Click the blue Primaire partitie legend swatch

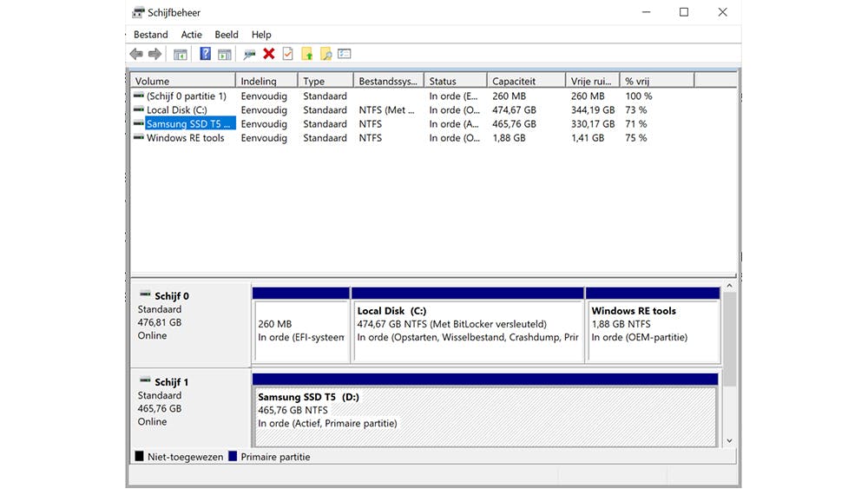pos(233,457)
